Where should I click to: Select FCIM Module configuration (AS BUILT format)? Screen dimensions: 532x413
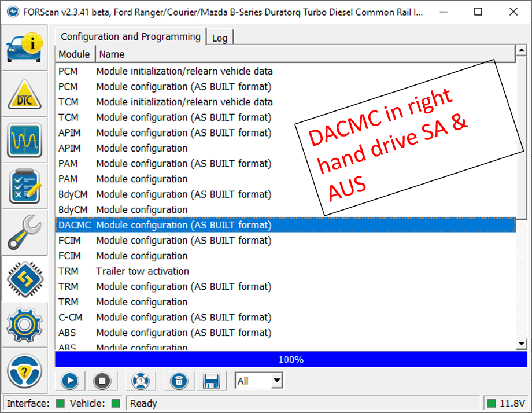pyautogui.click(x=285, y=240)
